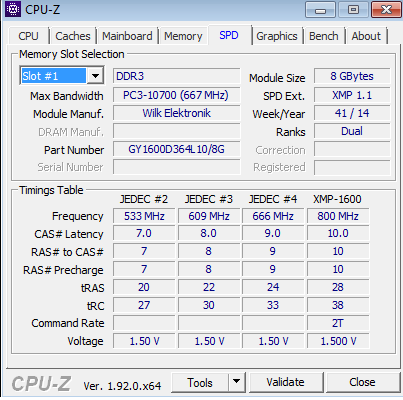This screenshot has width=403, height=400.
Task: Open the Slot #1 memory slot dropdown
Action: (95, 76)
